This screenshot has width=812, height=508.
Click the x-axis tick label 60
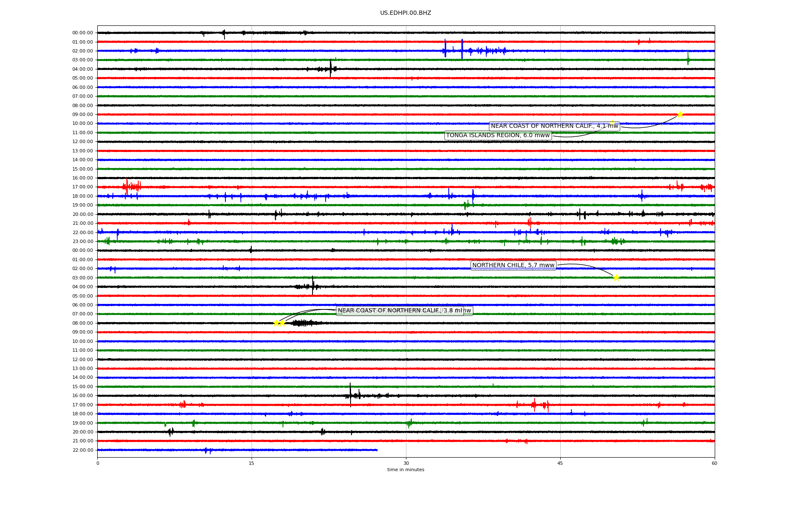714,463
